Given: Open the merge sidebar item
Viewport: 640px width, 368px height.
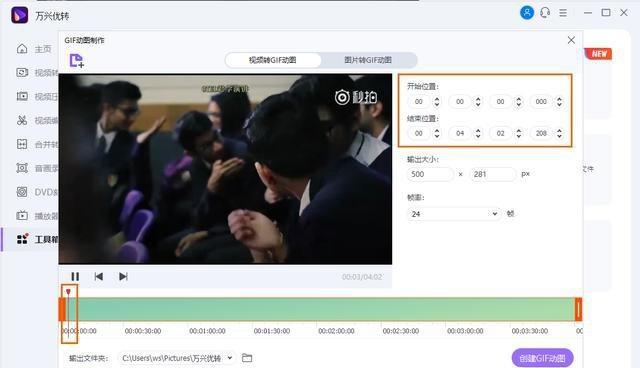Looking at the screenshot, I should (37, 144).
